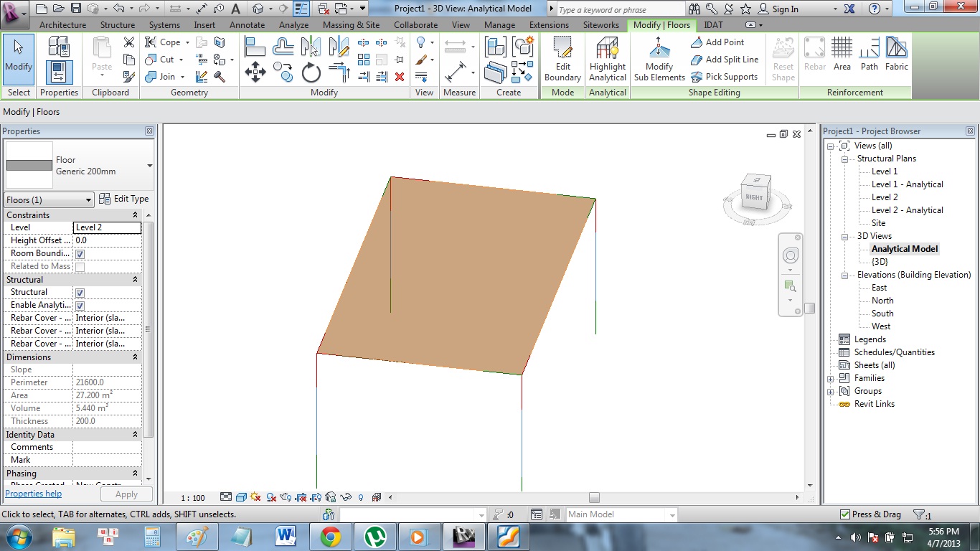
Task: Open the Annotate ribbon tab
Action: coord(248,25)
